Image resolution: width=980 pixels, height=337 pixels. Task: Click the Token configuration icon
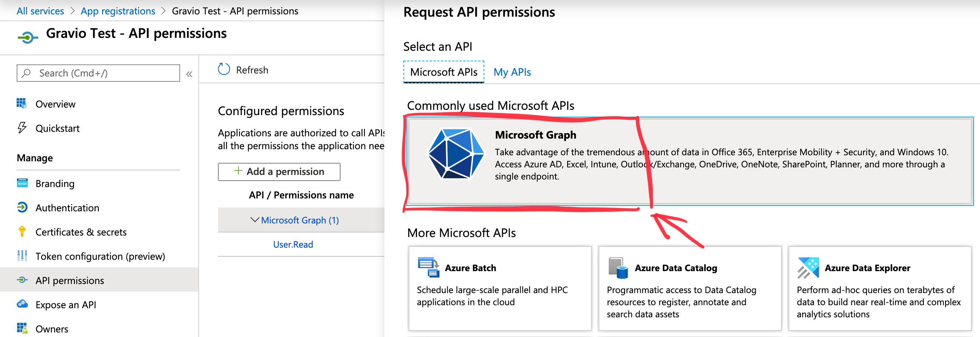(x=22, y=256)
